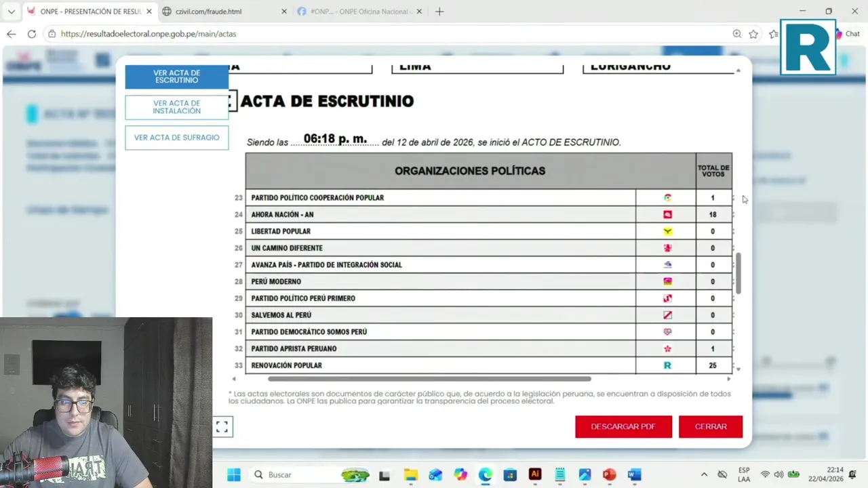The width and height of the screenshot is (868, 488).
Task: Click the Cooperación Popular party logo
Action: [x=667, y=198]
